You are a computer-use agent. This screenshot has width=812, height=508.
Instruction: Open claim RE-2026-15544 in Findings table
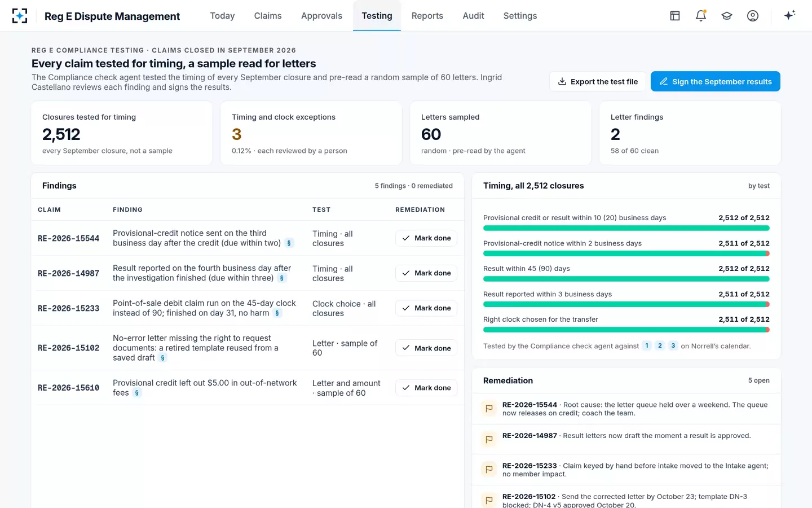(x=68, y=238)
